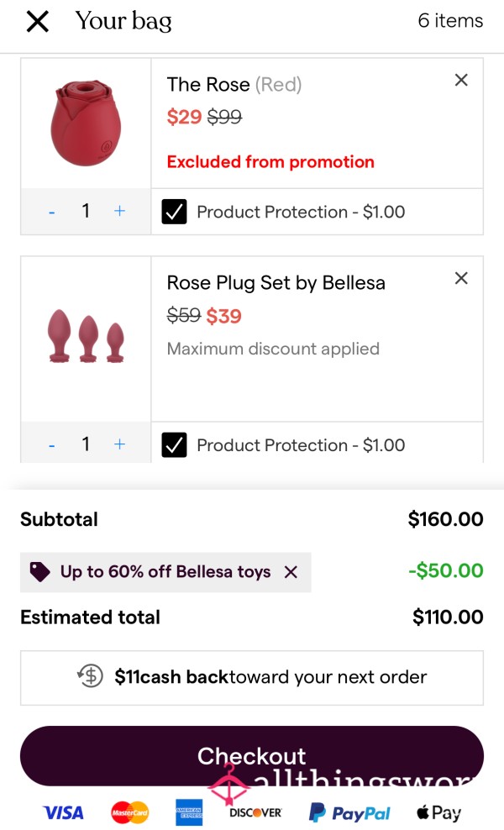Screen dimensions: 504x830
Task: Open The Rose product thumbnail
Action: pos(86,123)
